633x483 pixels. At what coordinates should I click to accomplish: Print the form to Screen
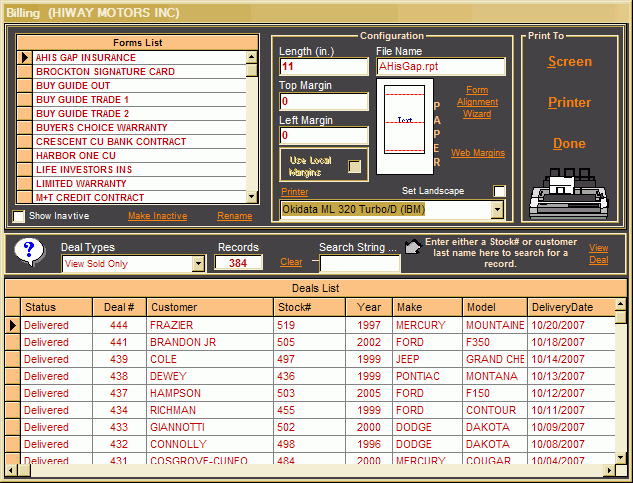tap(570, 62)
